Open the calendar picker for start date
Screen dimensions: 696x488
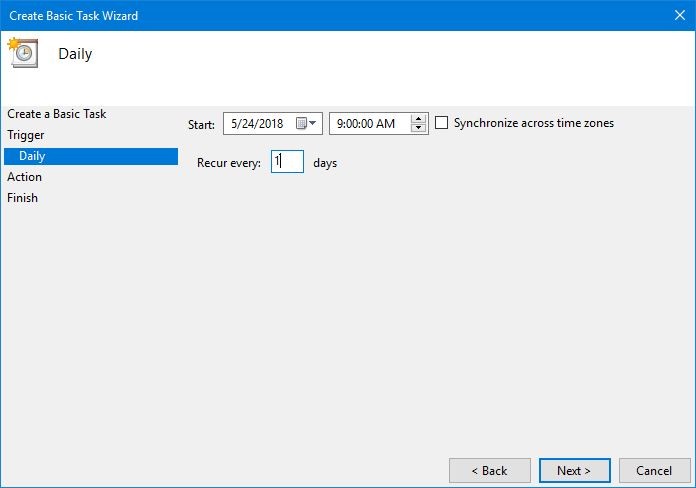point(307,124)
